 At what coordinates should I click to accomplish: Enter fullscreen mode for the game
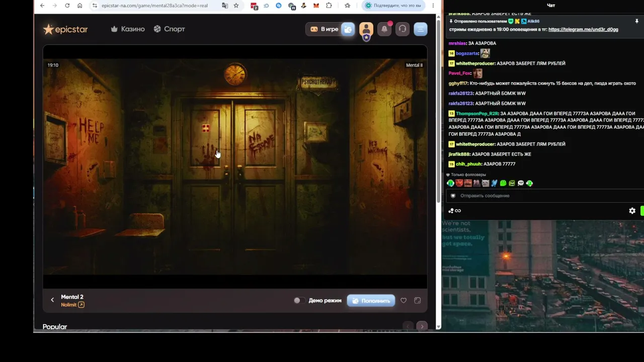point(418,301)
